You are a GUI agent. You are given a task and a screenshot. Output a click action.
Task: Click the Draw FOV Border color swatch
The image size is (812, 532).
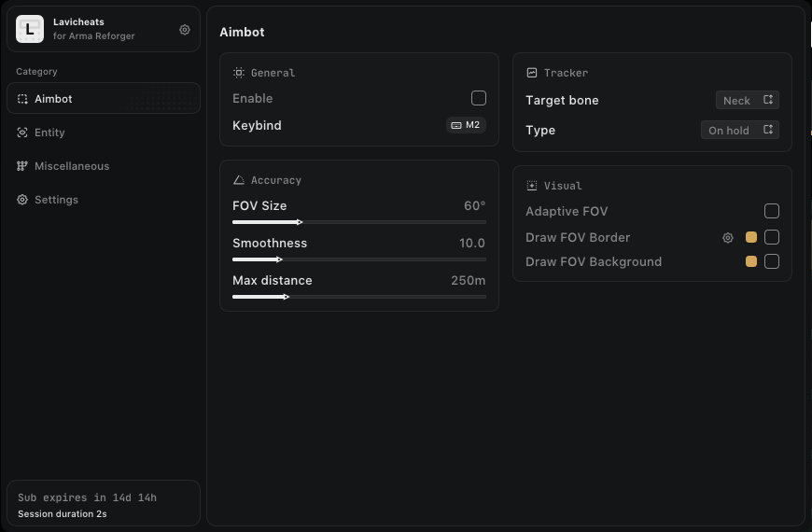coord(751,237)
